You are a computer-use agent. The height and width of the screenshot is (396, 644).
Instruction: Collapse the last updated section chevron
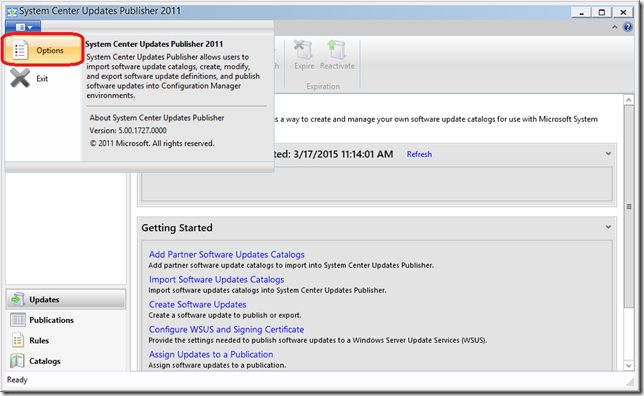point(608,154)
